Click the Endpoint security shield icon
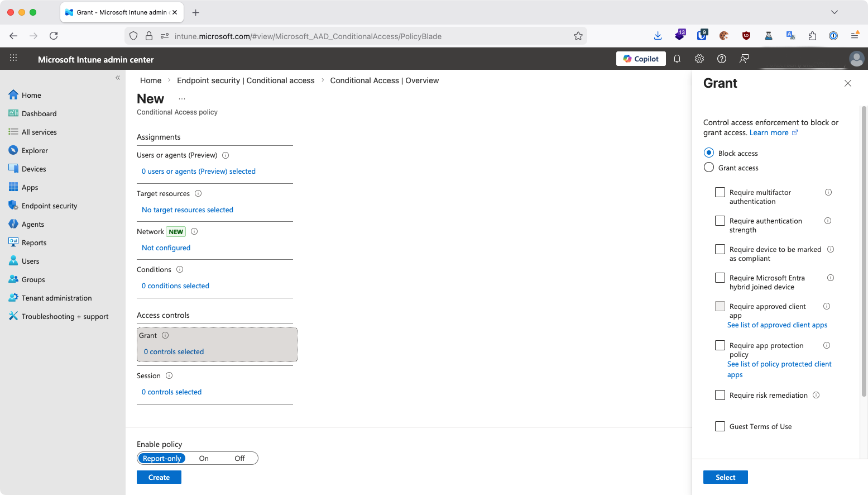The height and width of the screenshot is (495, 868). (13, 206)
